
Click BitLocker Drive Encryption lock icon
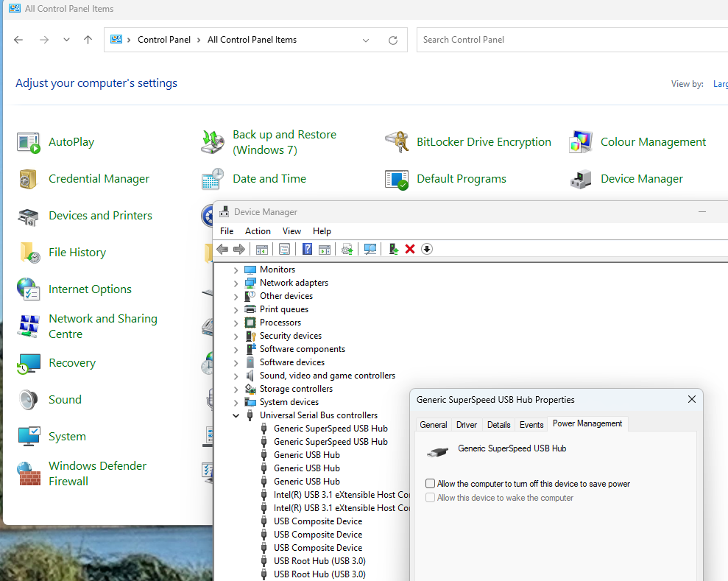tap(397, 142)
